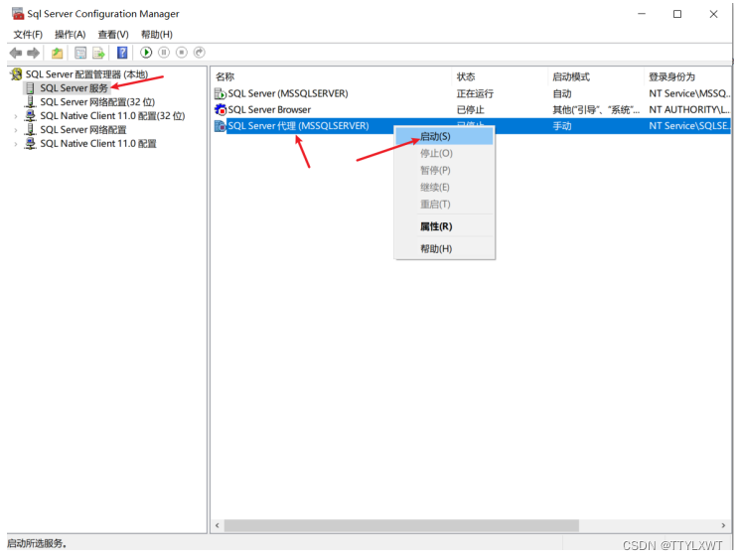Open the 文件(F) menu

click(28, 35)
